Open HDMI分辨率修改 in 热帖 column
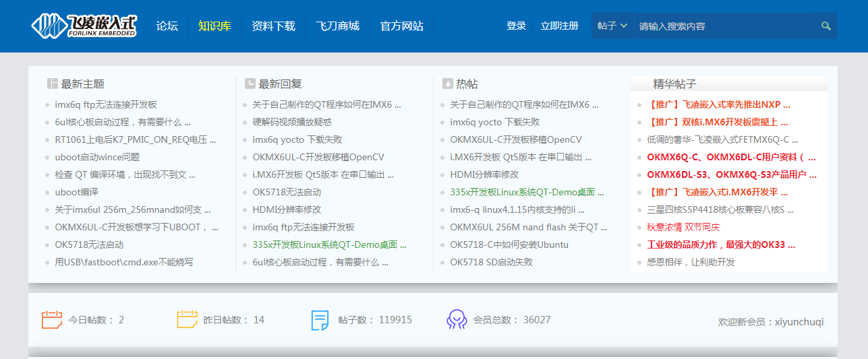The width and height of the screenshot is (868, 359). point(484,174)
